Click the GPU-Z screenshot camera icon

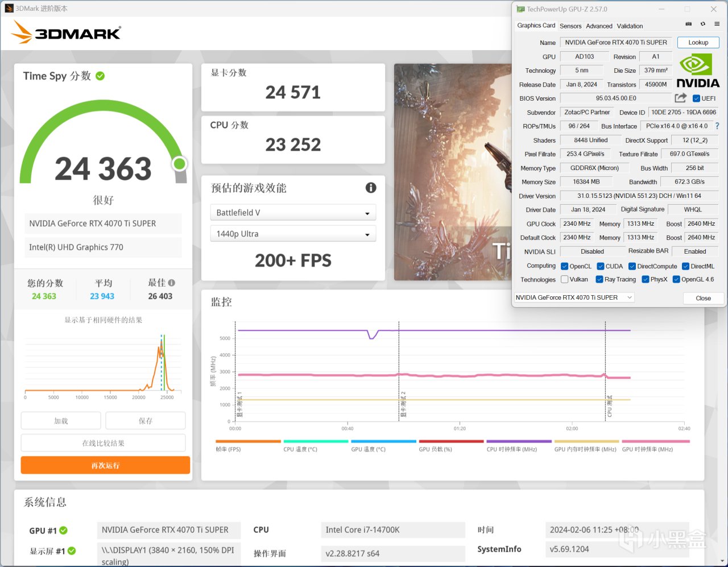tap(688, 24)
